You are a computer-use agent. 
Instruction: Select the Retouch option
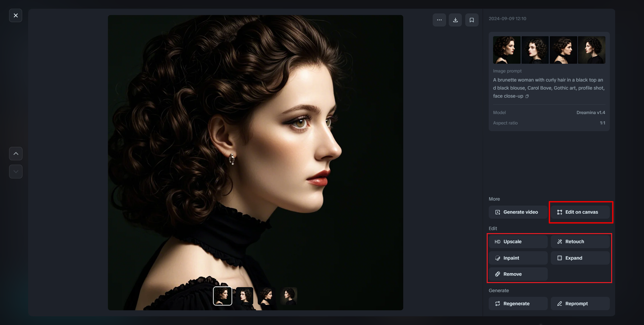[x=580, y=241]
